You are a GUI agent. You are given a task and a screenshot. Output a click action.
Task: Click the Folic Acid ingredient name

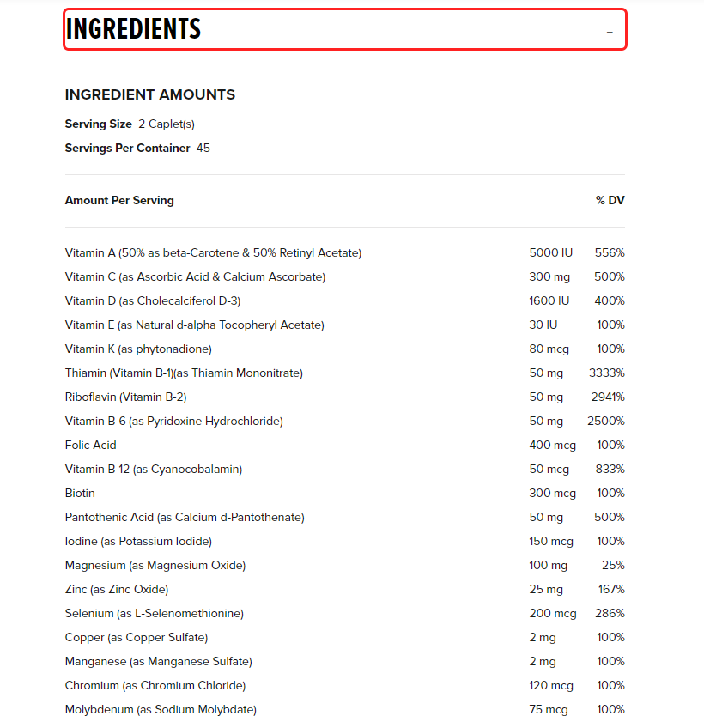click(90, 446)
